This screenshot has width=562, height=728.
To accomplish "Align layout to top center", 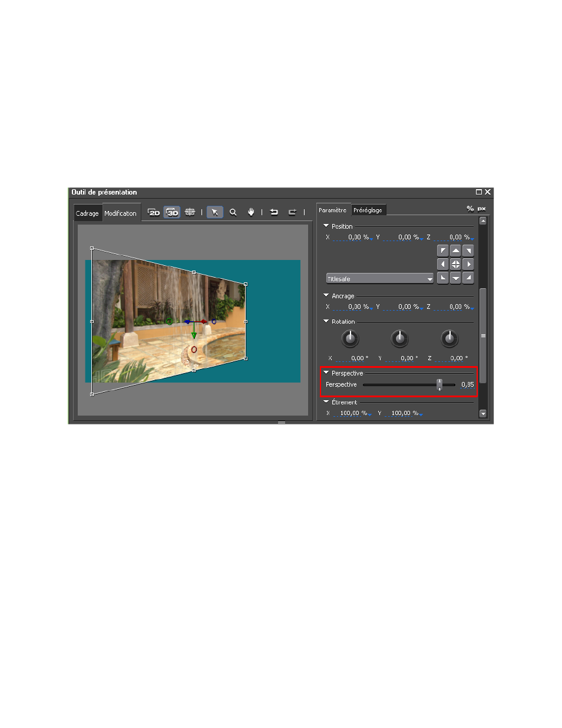I will (456, 251).
